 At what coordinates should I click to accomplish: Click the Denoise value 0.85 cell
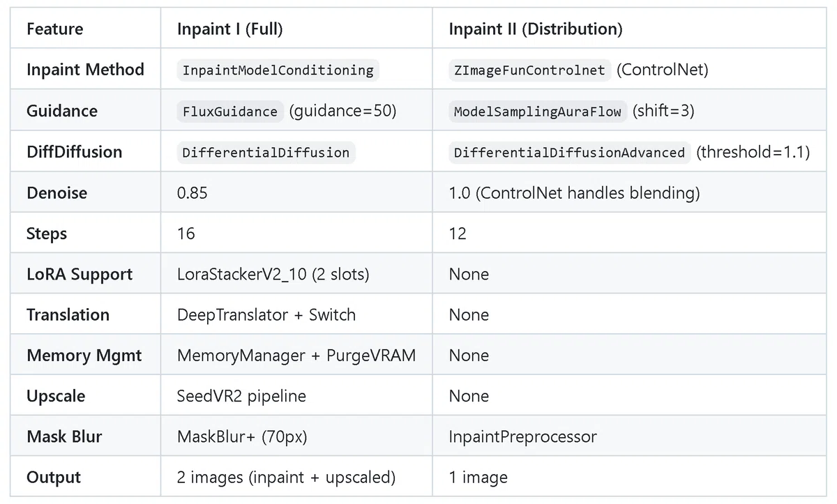pyautogui.click(x=296, y=192)
